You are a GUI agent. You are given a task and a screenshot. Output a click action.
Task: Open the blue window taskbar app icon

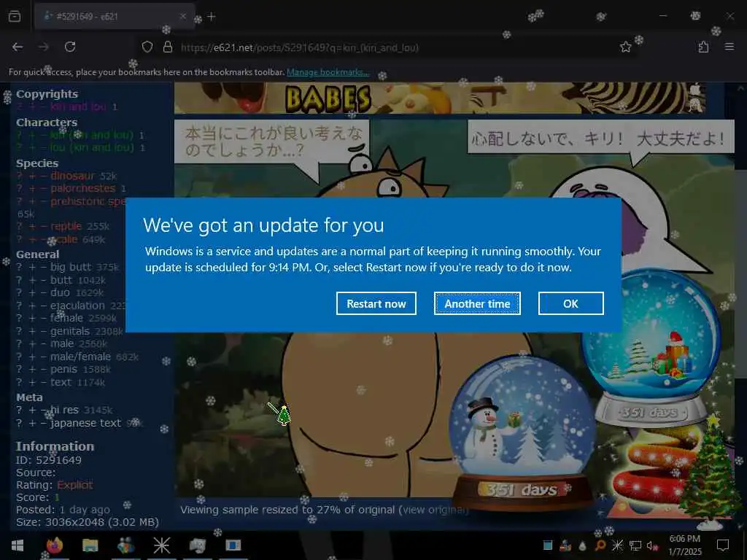pos(233,545)
